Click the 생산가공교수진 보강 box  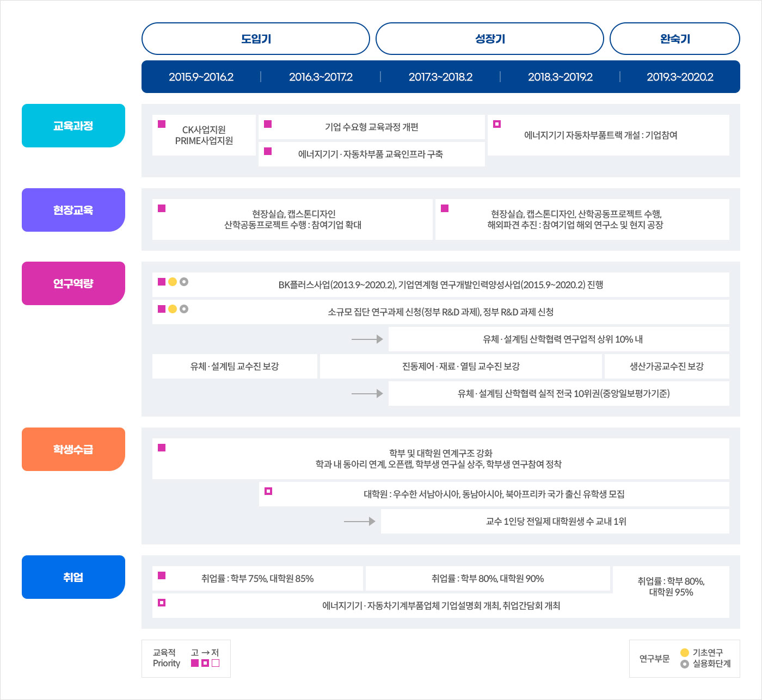click(667, 367)
